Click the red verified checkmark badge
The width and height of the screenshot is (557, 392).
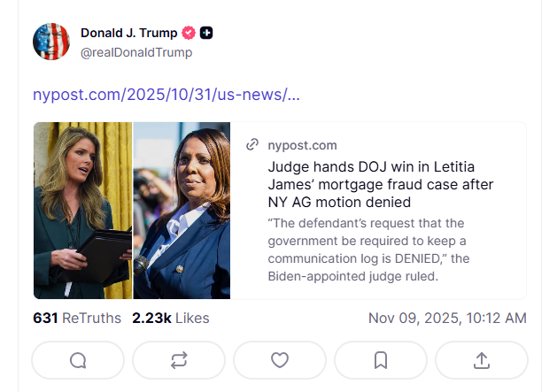click(189, 34)
